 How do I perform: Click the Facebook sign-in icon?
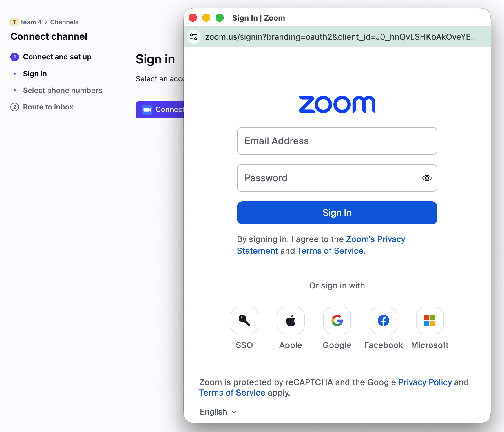pyautogui.click(x=383, y=321)
